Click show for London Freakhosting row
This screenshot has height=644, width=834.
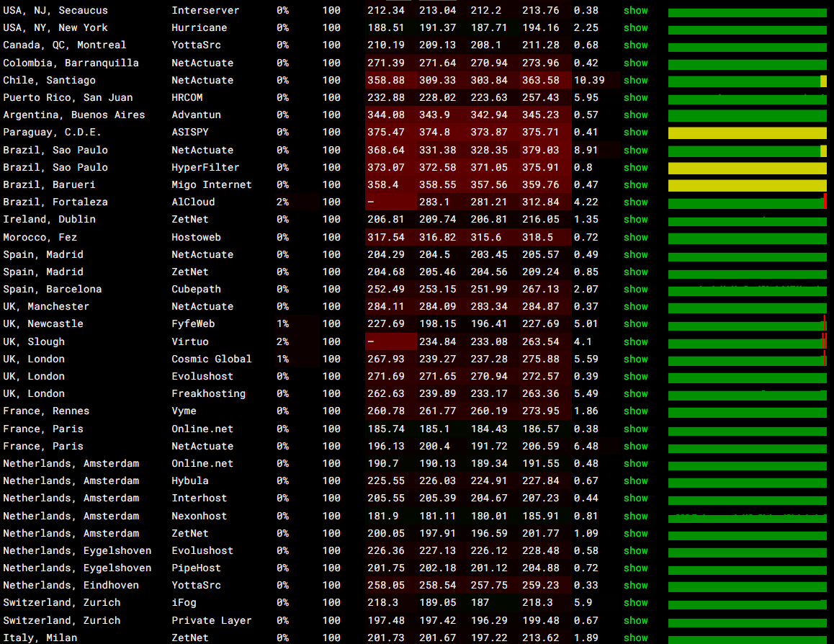(636, 393)
